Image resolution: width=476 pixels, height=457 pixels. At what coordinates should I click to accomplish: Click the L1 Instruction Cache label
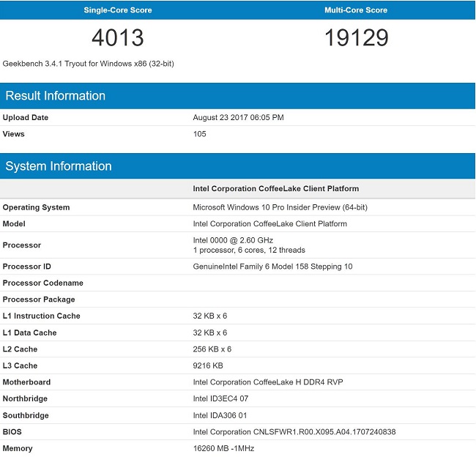coord(41,316)
